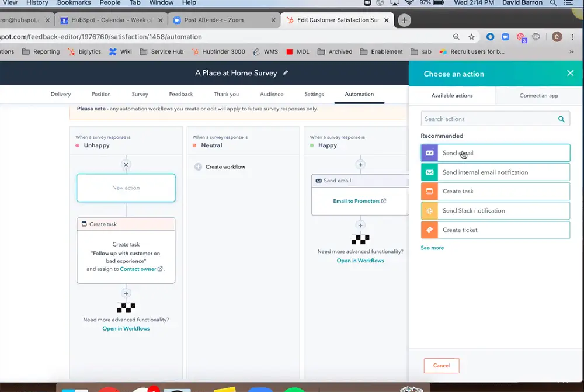Click the pencil icon beside survey title
584x392 pixels.
286,73
